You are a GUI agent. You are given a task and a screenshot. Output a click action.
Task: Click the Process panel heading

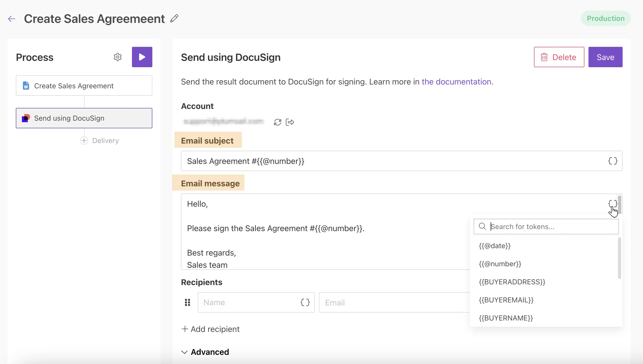(x=35, y=57)
